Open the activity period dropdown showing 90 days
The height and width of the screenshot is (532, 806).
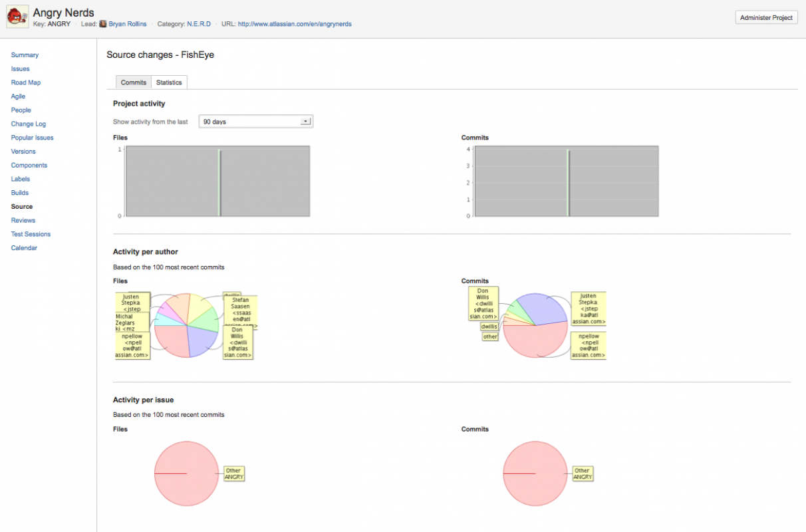(x=255, y=122)
